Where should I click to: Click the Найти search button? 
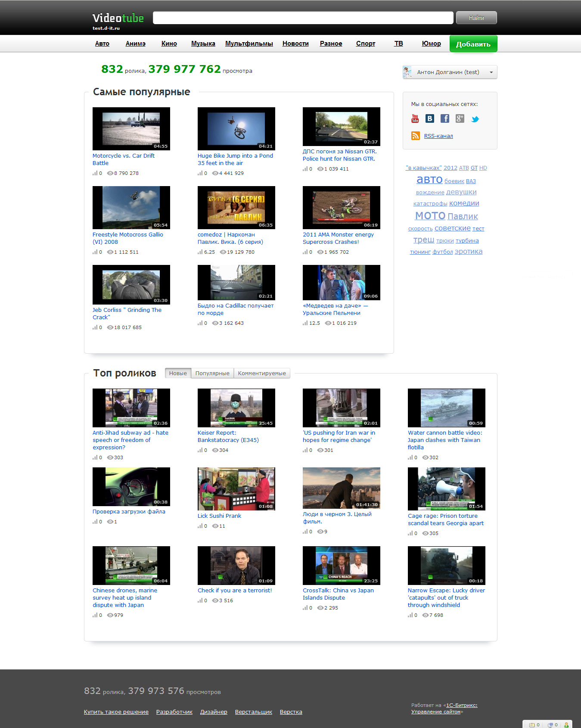pos(476,18)
